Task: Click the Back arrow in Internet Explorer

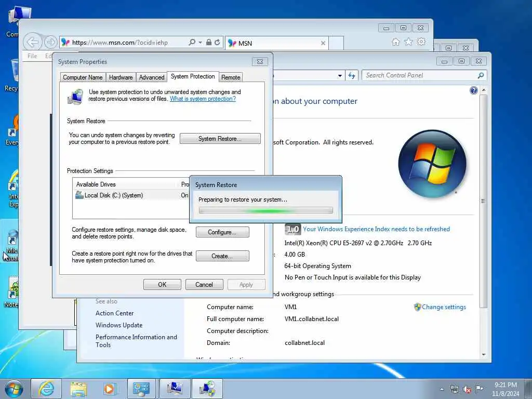Action: point(33,43)
